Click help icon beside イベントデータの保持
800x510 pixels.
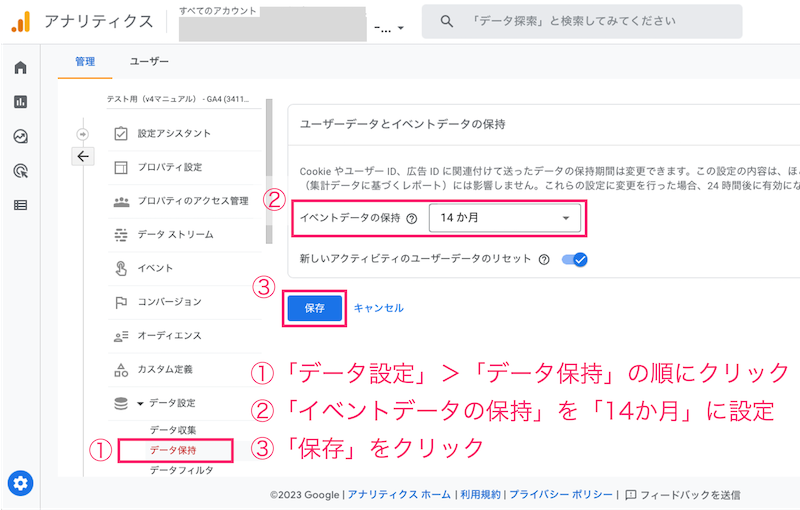(x=412, y=218)
